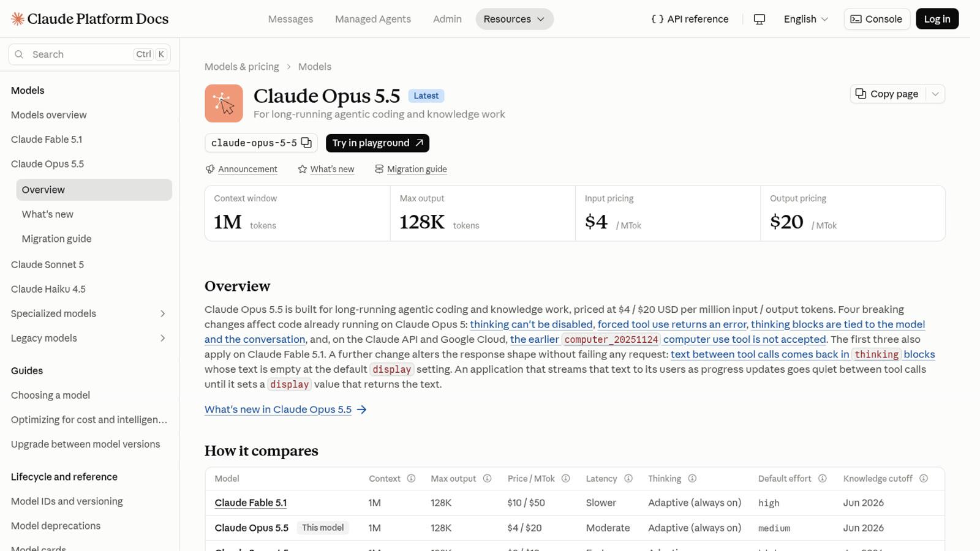The image size is (980, 551).
Task: Click Models & pricing breadcrumb
Action: pos(241,67)
